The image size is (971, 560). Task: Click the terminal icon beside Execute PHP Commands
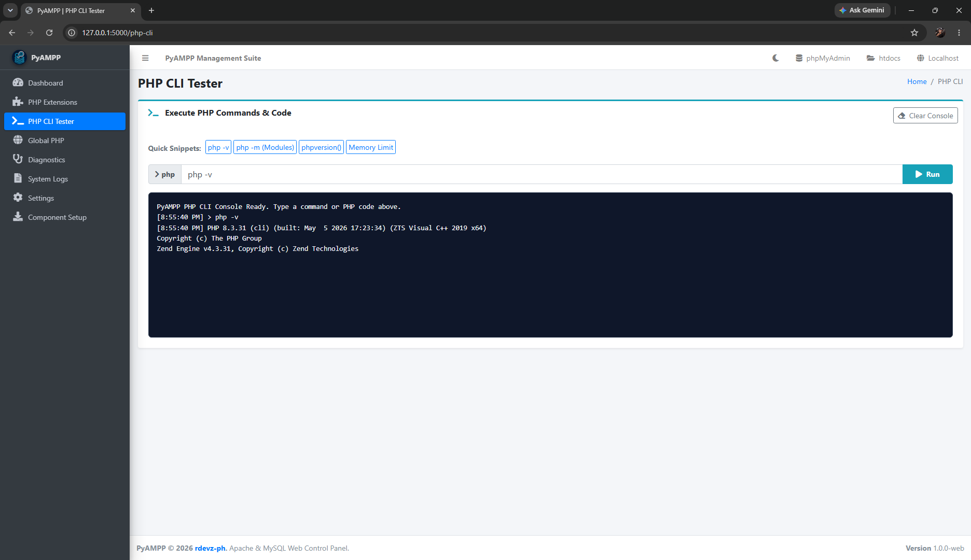tap(153, 113)
